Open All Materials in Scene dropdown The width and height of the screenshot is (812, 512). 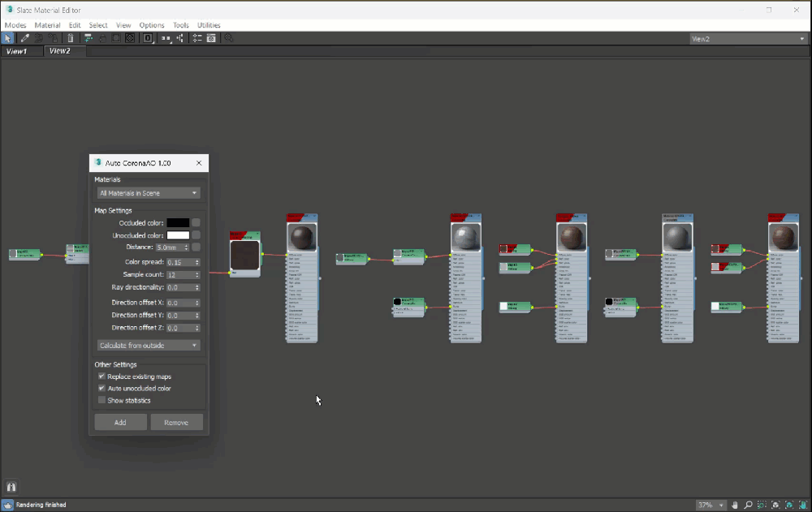[148, 193]
